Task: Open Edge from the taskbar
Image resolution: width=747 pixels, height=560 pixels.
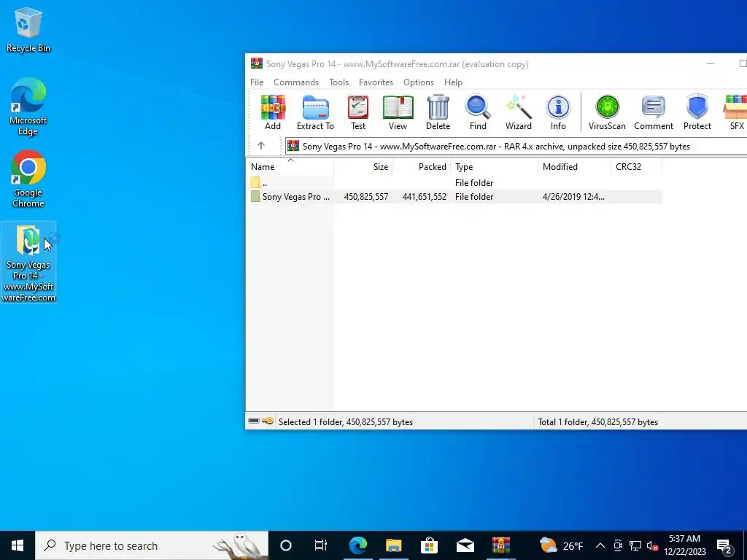Action: coord(357,545)
